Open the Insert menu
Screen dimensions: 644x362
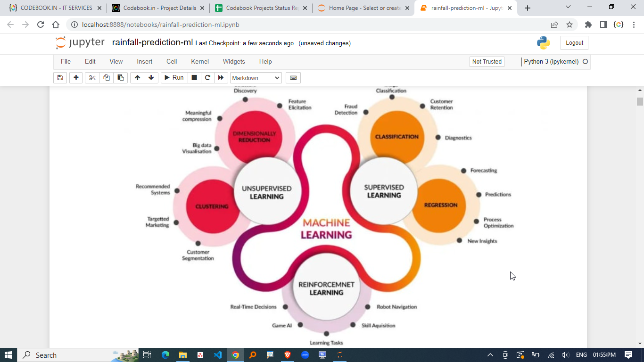(145, 62)
